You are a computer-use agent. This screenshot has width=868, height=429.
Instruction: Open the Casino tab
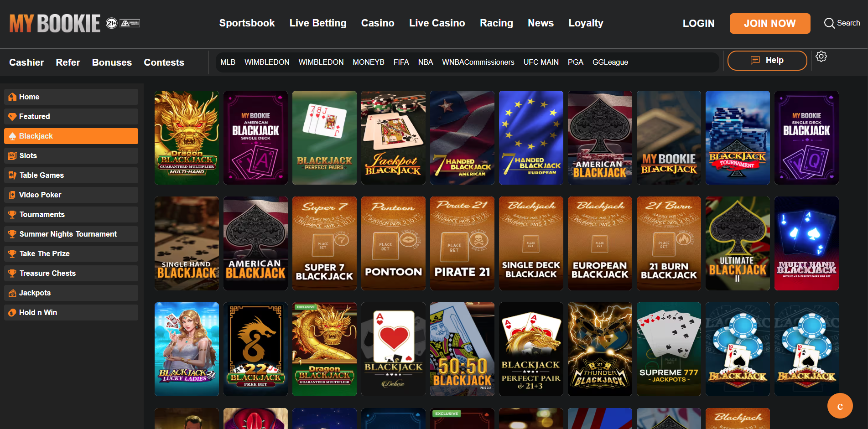(378, 23)
